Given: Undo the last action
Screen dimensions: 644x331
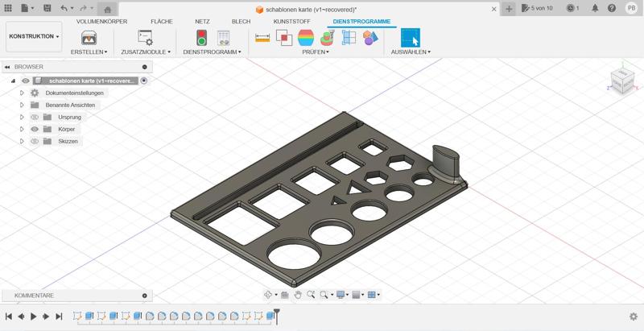Looking at the screenshot, I should (64, 8).
